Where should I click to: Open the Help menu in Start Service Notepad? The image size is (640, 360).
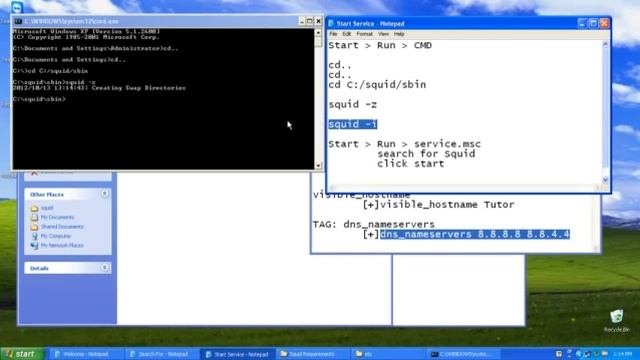399,34
